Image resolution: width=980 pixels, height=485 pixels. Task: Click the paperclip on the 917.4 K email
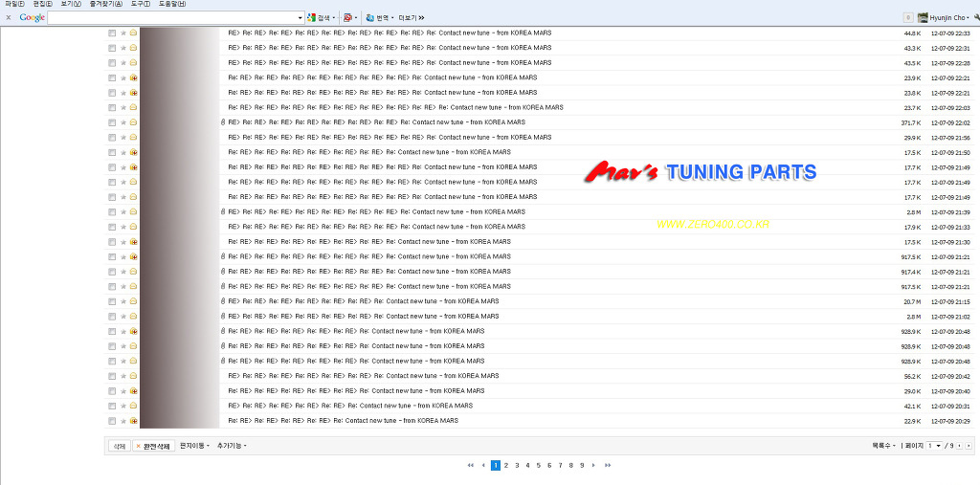pyautogui.click(x=223, y=272)
